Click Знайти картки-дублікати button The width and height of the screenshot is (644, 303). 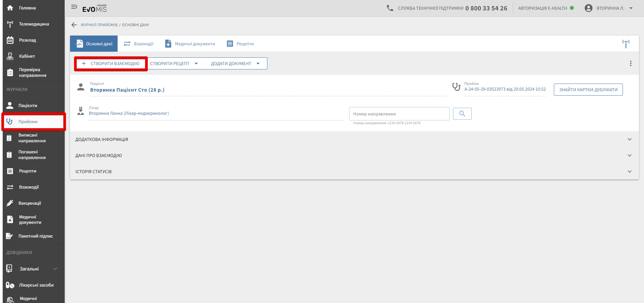point(588,90)
